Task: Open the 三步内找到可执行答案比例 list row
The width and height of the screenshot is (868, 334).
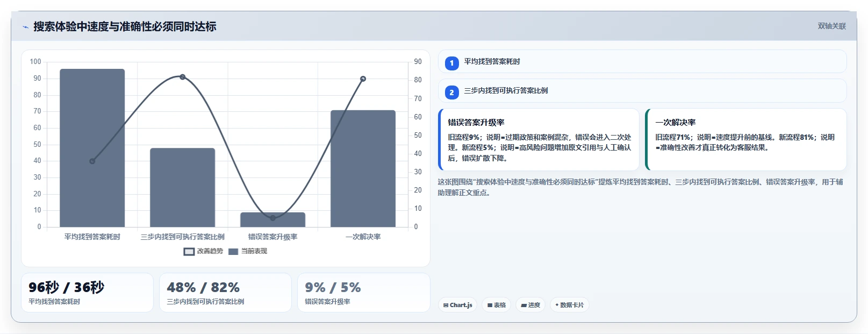Action: 642,90
